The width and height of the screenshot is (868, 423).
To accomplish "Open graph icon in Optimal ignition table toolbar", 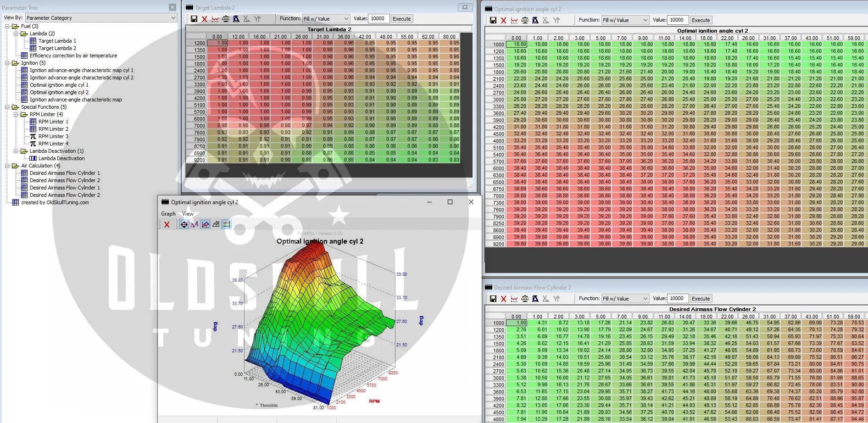I will tap(514, 20).
